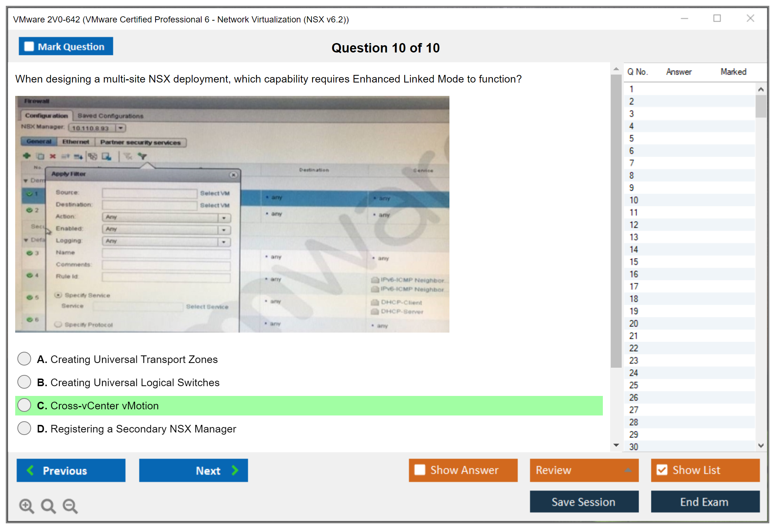Click the zoom in magnifier icon
This screenshot has height=532, width=778.
26,506
